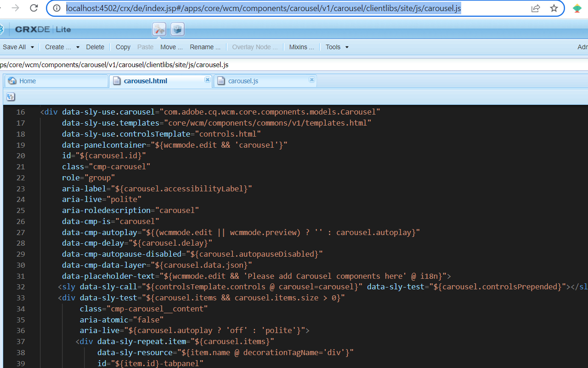
Task: Close the carousel.js tab
Action: 311,80
